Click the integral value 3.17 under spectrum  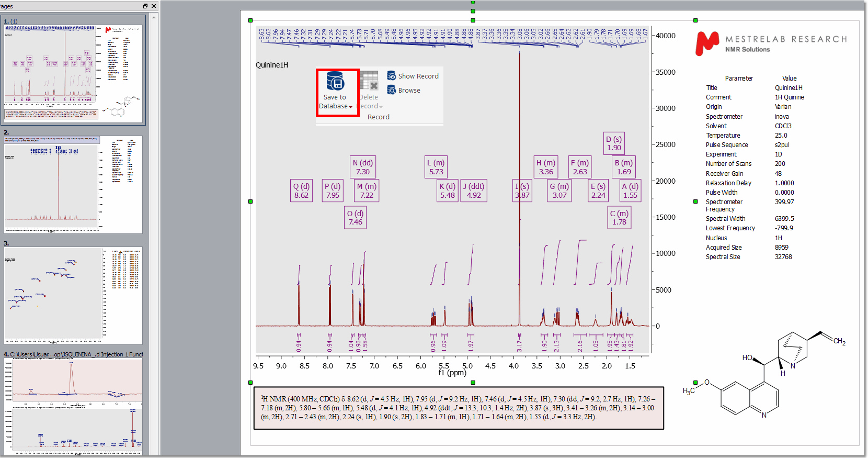coord(519,345)
